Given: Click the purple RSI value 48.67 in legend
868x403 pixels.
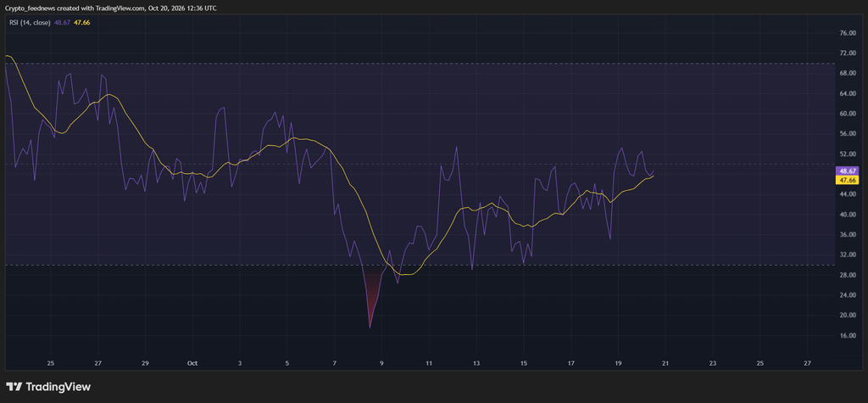Looking at the screenshot, I should (62, 23).
